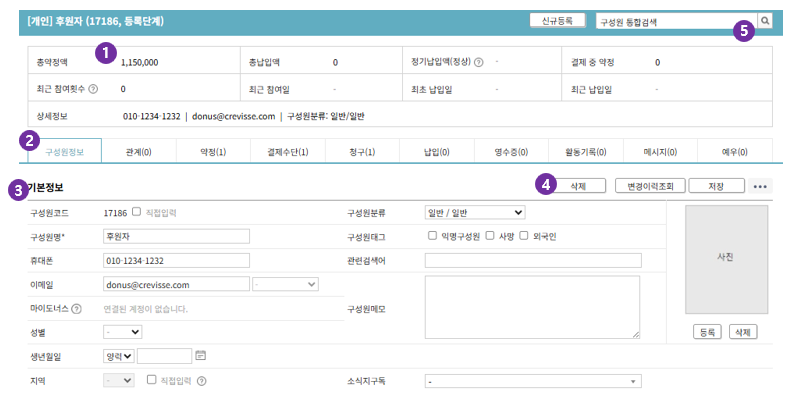The image size is (792, 411).
Task: Click the 신규등록 button
Action: pyautogui.click(x=558, y=21)
